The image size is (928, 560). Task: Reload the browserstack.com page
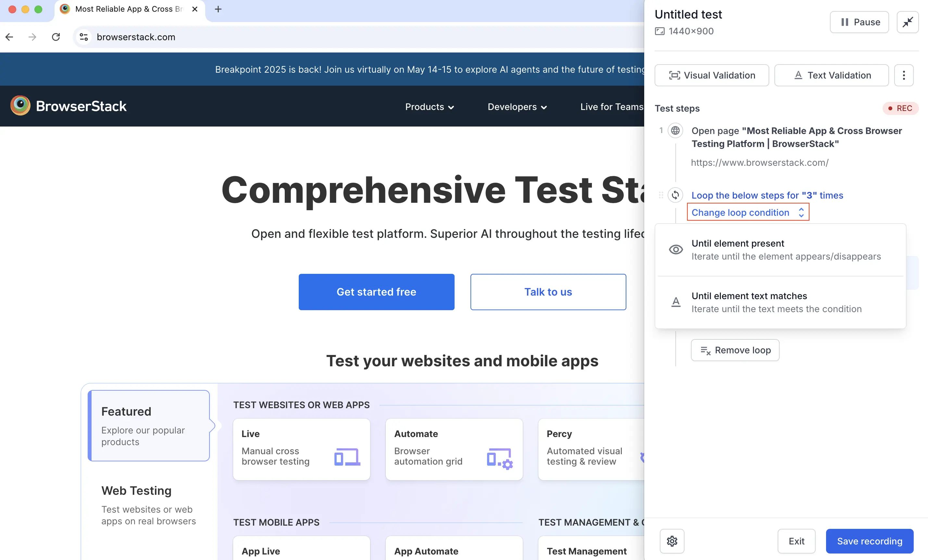tap(56, 37)
